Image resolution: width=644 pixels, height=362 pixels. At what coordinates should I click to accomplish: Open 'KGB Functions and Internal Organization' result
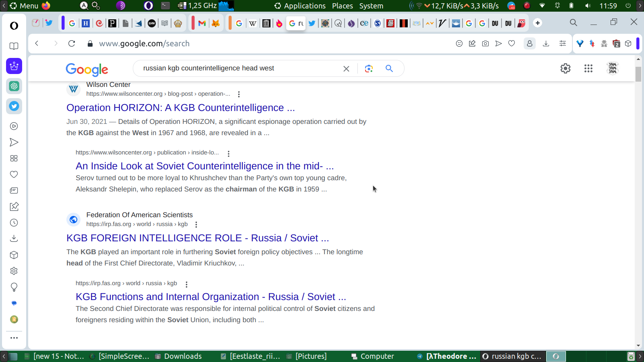coord(211,297)
